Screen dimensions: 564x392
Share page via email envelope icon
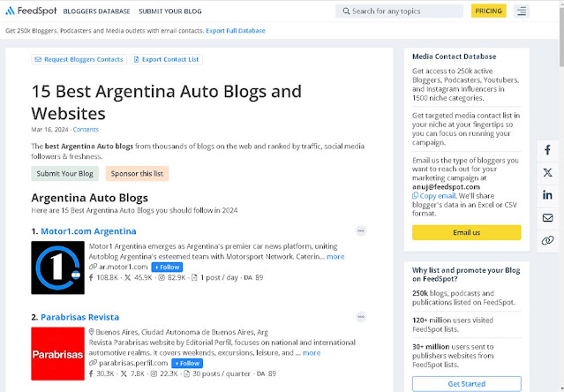[547, 217]
